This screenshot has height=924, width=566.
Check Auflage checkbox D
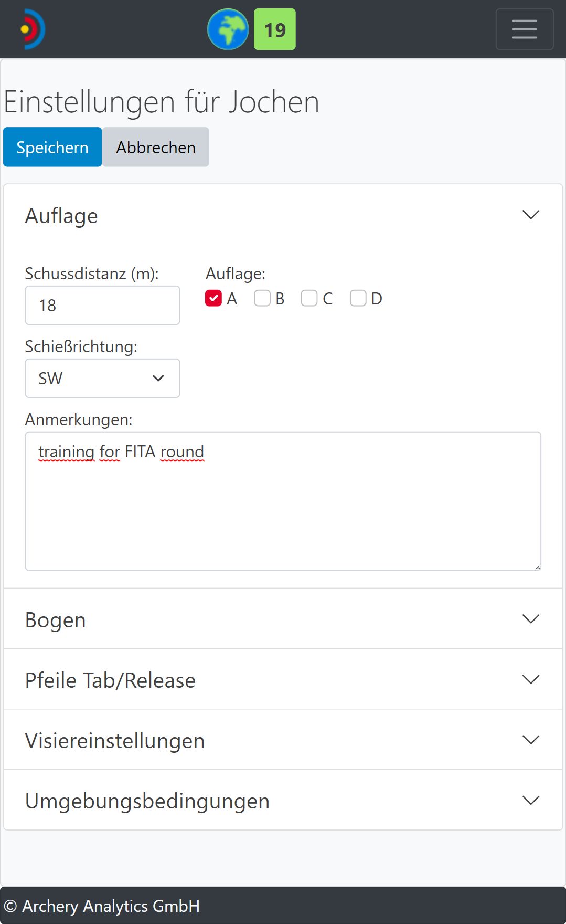coord(358,298)
